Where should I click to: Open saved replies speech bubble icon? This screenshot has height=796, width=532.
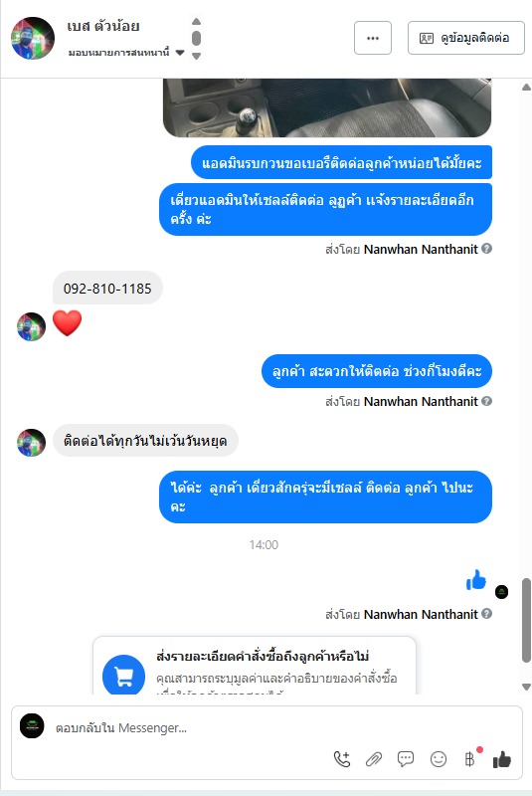[x=406, y=759]
